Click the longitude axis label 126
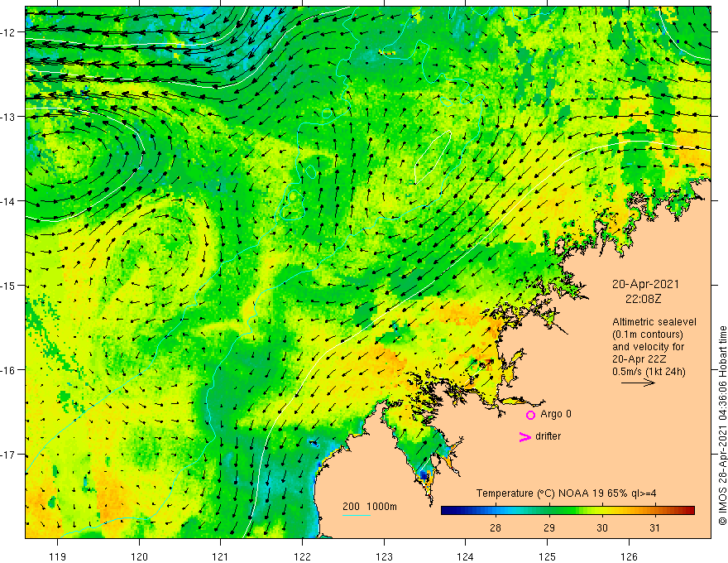The image size is (728, 563). [629, 556]
